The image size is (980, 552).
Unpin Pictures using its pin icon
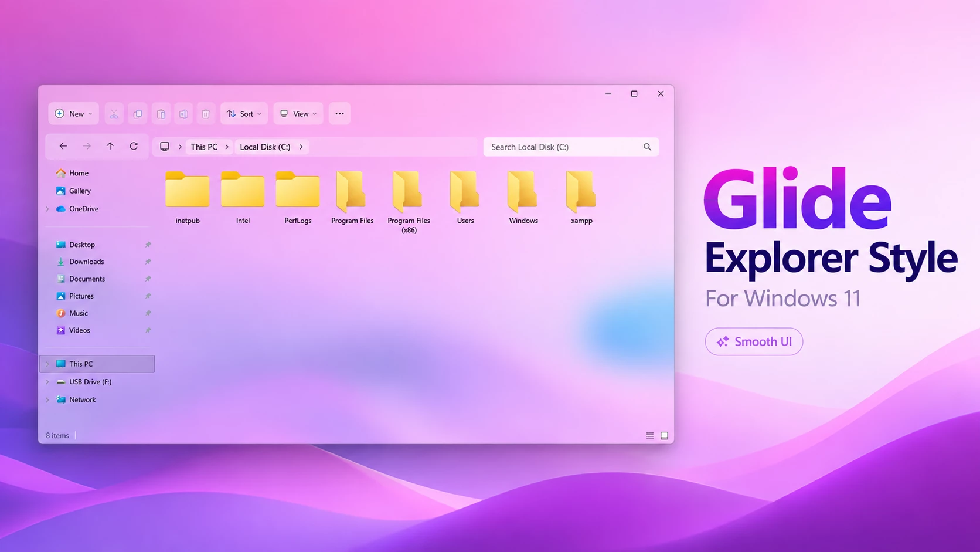tap(148, 296)
